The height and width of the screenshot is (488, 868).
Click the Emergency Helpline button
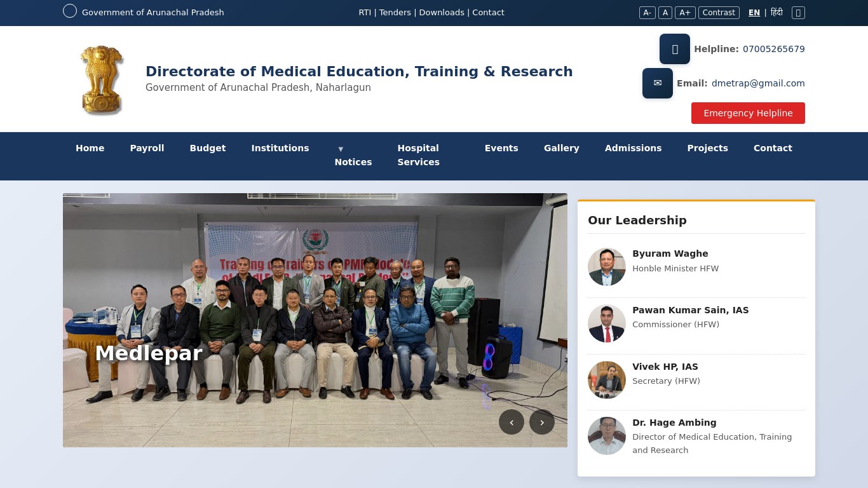pos(748,112)
